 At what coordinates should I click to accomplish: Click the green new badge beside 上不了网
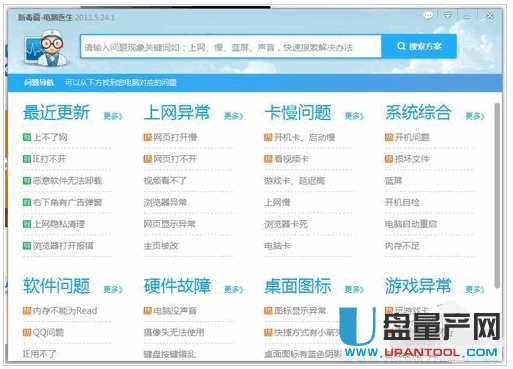(27, 137)
